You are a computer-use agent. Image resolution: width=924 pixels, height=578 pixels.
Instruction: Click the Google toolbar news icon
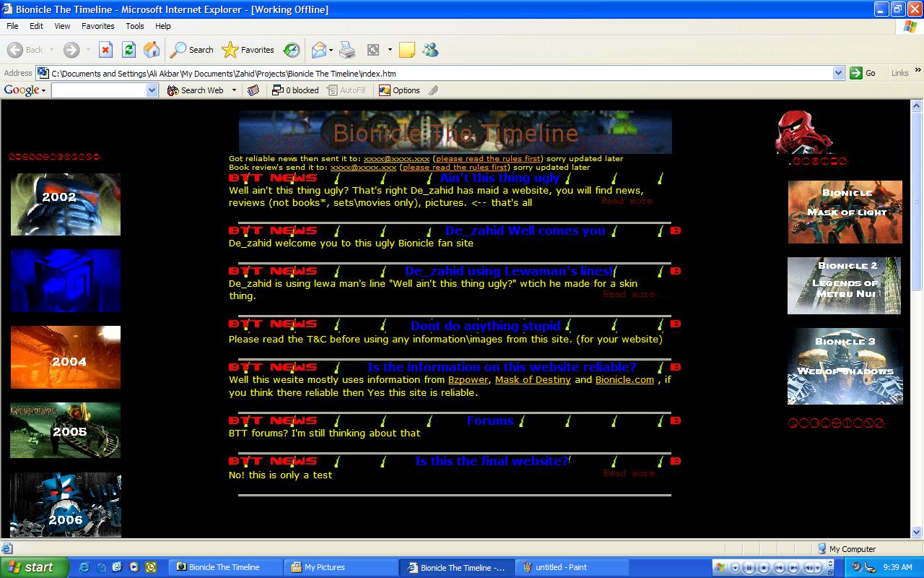point(253,90)
